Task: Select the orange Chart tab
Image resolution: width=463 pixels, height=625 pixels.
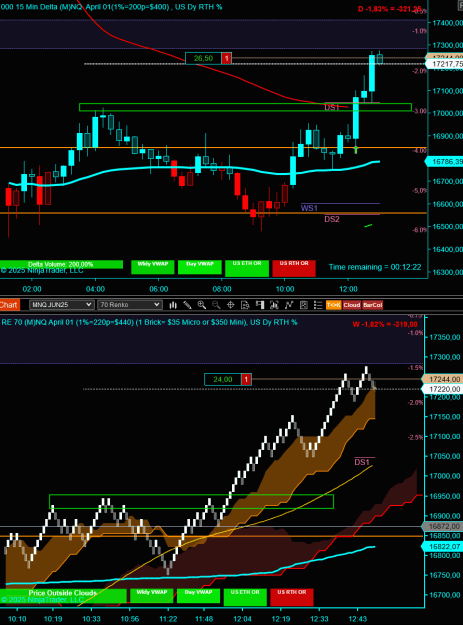Action: (10, 305)
